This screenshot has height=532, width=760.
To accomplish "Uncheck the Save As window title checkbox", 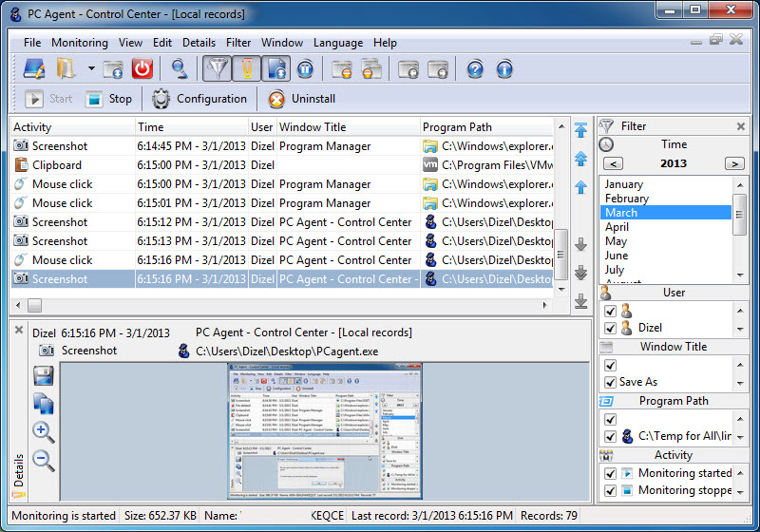I will (610, 383).
